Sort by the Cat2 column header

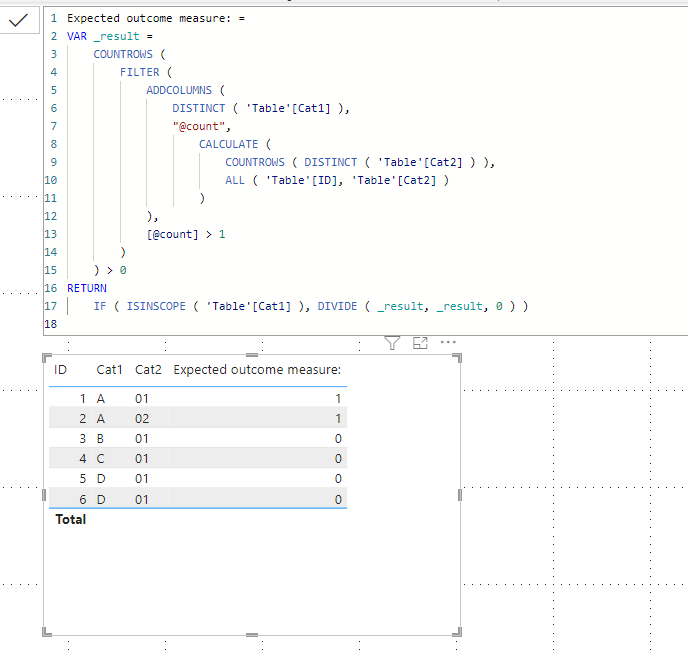click(148, 370)
